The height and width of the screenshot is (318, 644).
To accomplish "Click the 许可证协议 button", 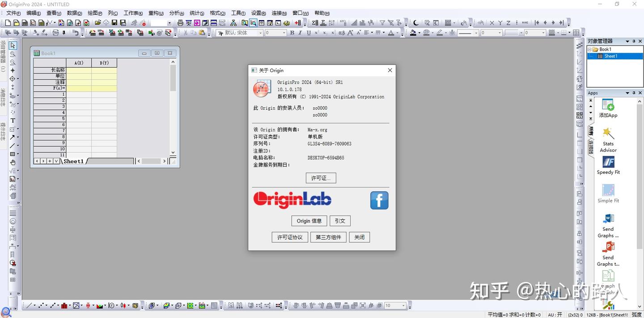I will (x=290, y=237).
